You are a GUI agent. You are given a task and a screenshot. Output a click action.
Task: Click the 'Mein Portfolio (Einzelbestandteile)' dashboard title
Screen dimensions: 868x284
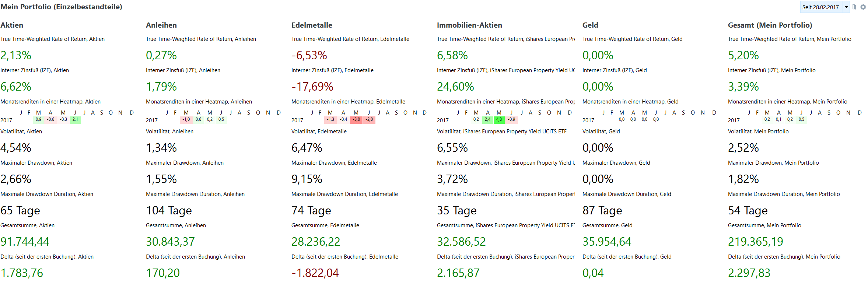62,7
